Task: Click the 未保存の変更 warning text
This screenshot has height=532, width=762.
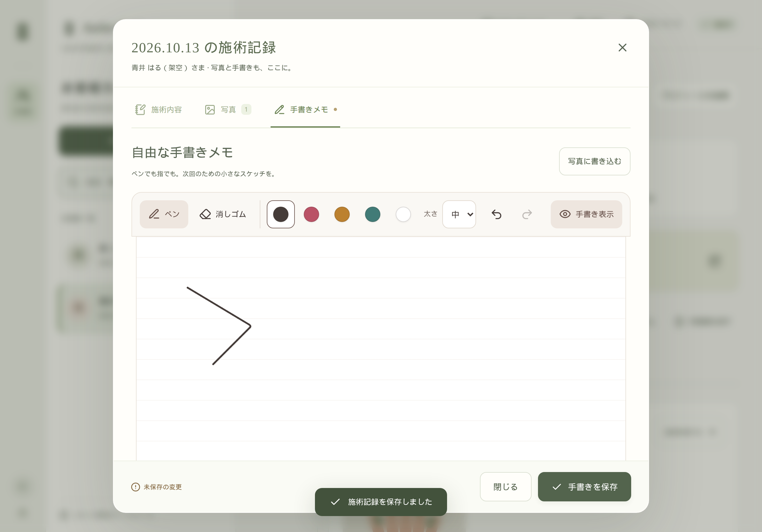Action: [x=163, y=487]
